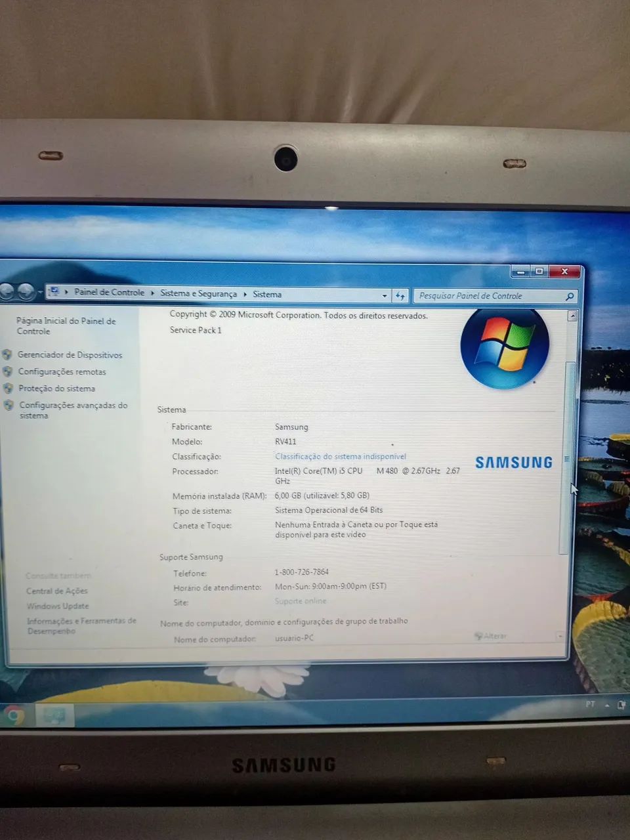
Task: Open Windows Update link
Action: tap(58, 606)
